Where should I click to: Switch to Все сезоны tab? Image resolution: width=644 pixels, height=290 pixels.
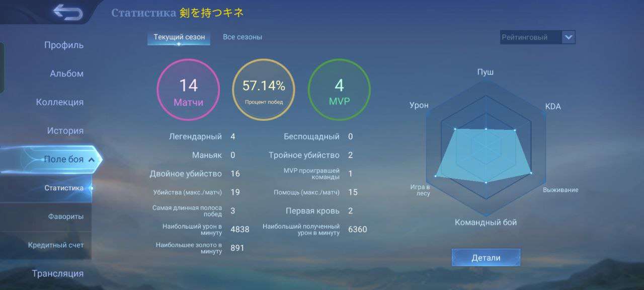pos(243,37)
